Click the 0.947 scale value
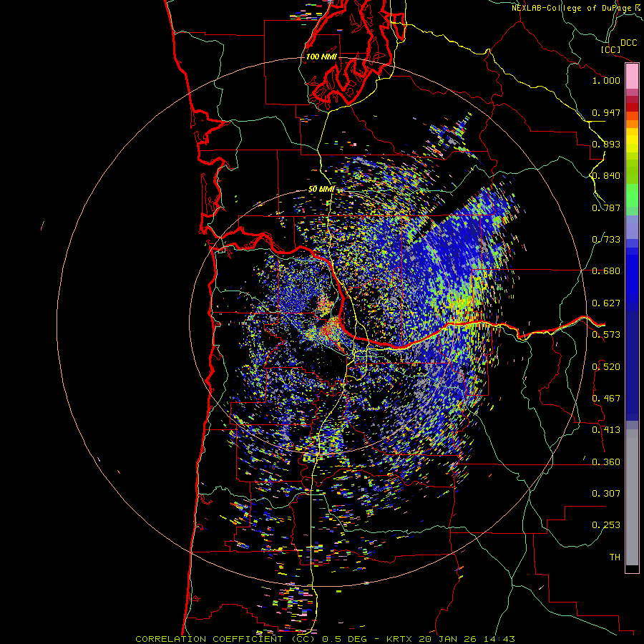Image resolution: width=644 pixels, height=644 pixels. (x=606, y=112)
